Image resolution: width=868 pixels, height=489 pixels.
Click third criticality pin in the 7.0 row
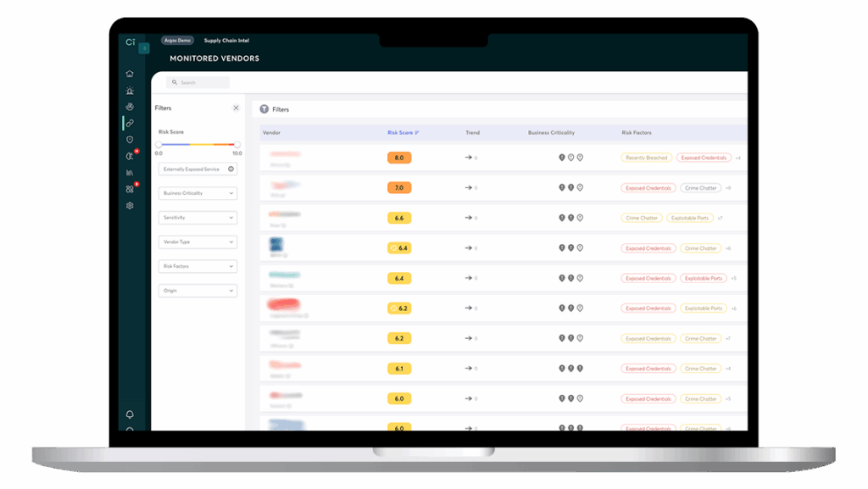(x=580, y=187)
